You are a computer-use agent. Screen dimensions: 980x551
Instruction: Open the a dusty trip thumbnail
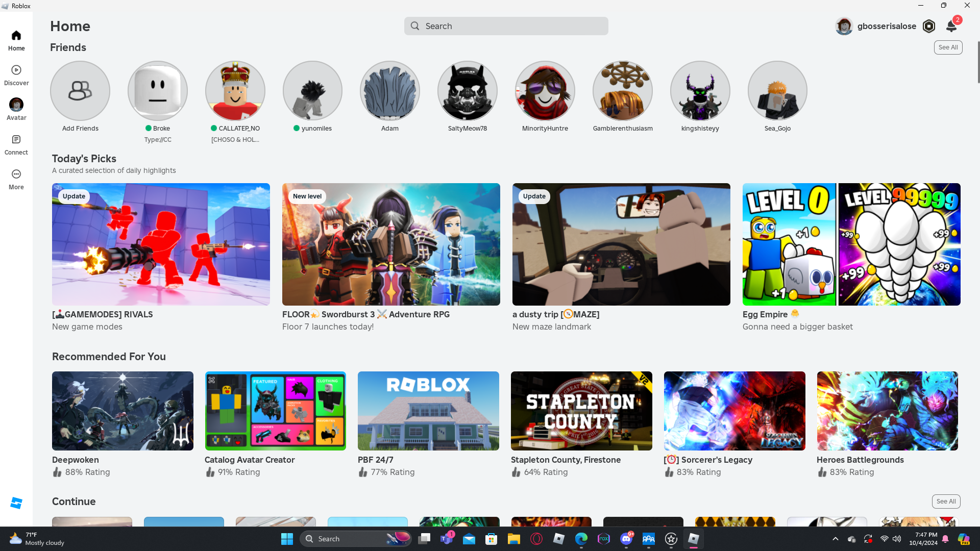[621, 244]
